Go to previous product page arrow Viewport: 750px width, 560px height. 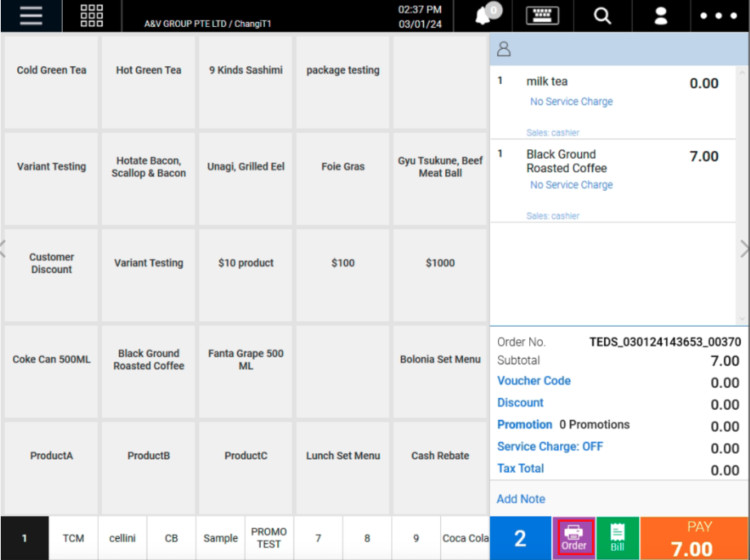click(x=3, y=249)
